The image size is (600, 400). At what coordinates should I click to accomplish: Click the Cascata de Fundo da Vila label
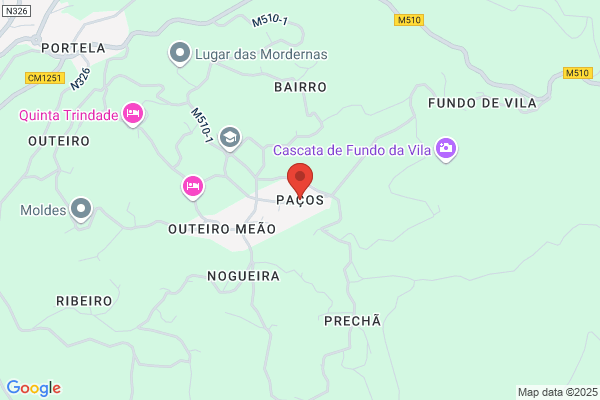352,150
